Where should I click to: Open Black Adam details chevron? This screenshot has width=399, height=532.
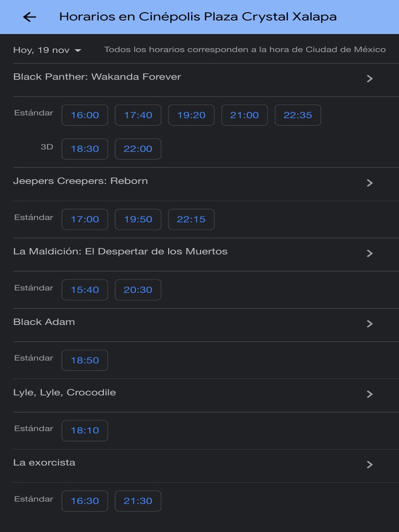coord(370,324)
